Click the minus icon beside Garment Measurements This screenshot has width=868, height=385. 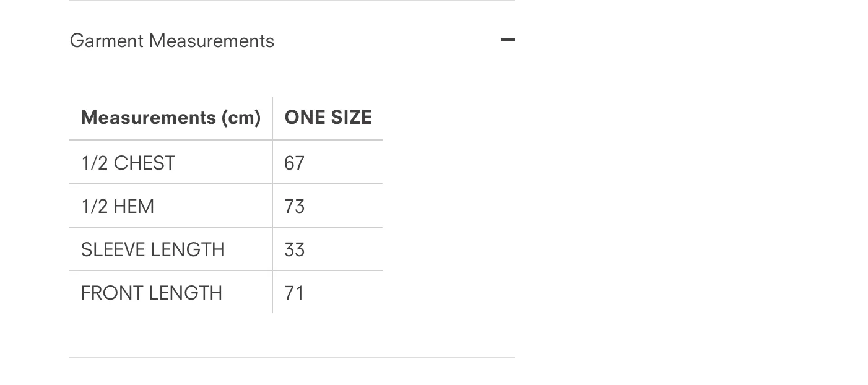[508, 40]
